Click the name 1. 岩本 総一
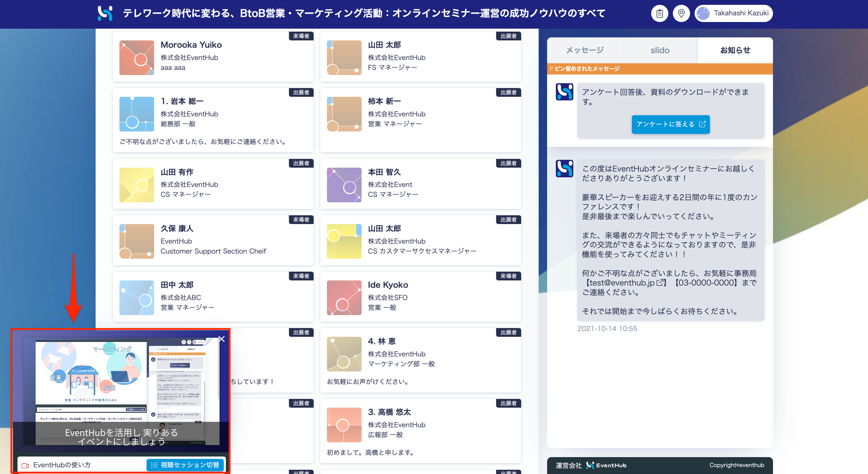Screen dimensions: 868x474 182,101
